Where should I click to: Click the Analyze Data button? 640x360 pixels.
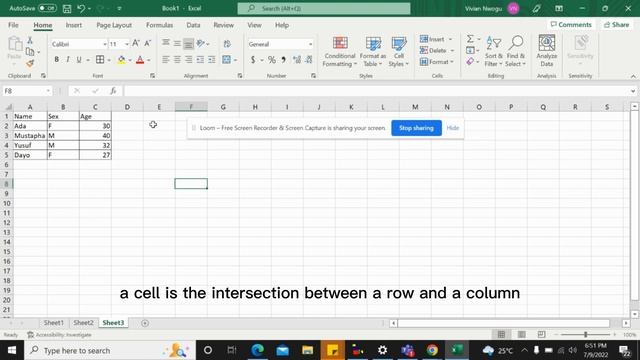point(547,51)
